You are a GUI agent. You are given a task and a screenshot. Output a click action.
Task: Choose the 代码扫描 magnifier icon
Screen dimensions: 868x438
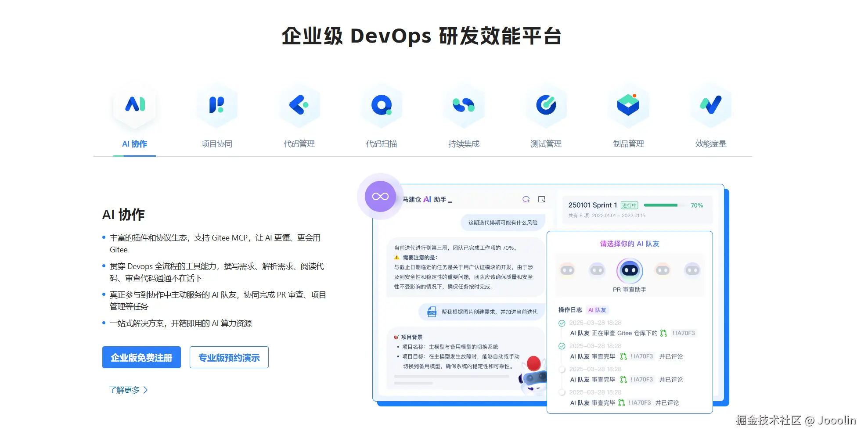tap(382, 105)
